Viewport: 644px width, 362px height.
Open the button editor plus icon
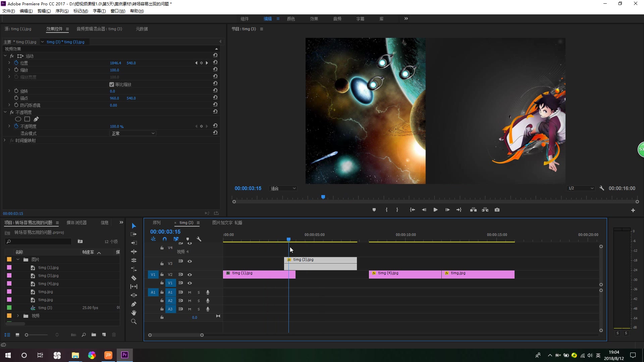[x=633, y=210]
